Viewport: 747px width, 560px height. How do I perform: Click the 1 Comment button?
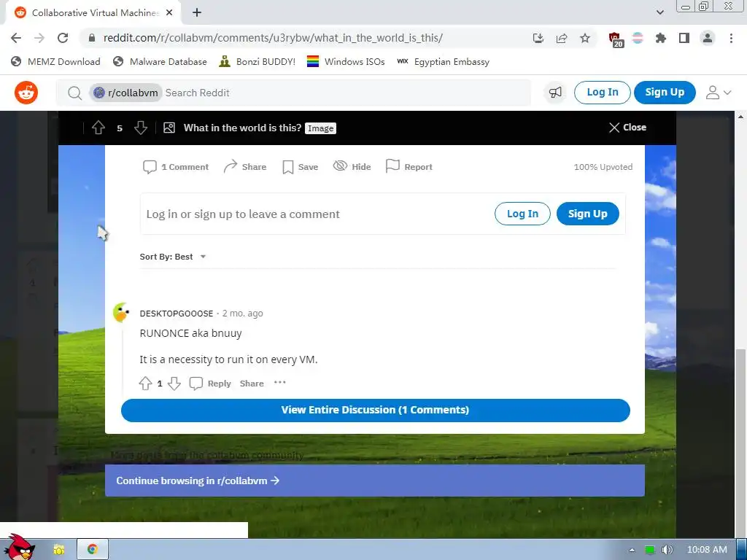pos(176,167)
